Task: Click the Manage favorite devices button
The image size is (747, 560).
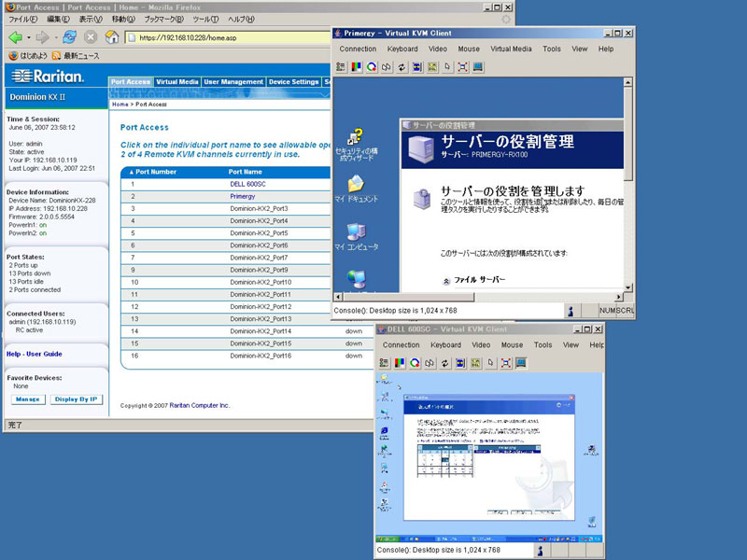Action: (x=28, y=399)
